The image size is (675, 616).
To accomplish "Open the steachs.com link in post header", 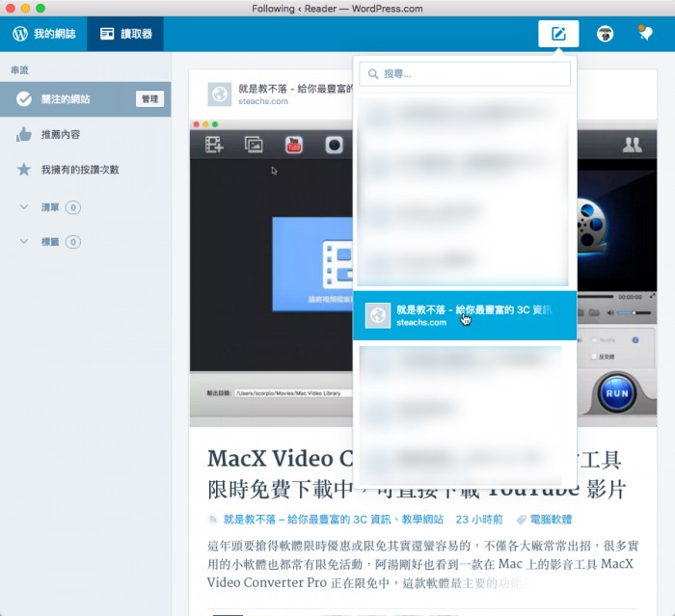I will [263, 101].
